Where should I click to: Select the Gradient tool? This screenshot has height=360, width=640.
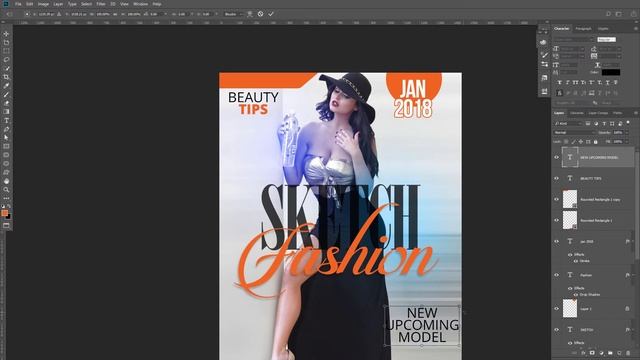(x=6, y=112)
